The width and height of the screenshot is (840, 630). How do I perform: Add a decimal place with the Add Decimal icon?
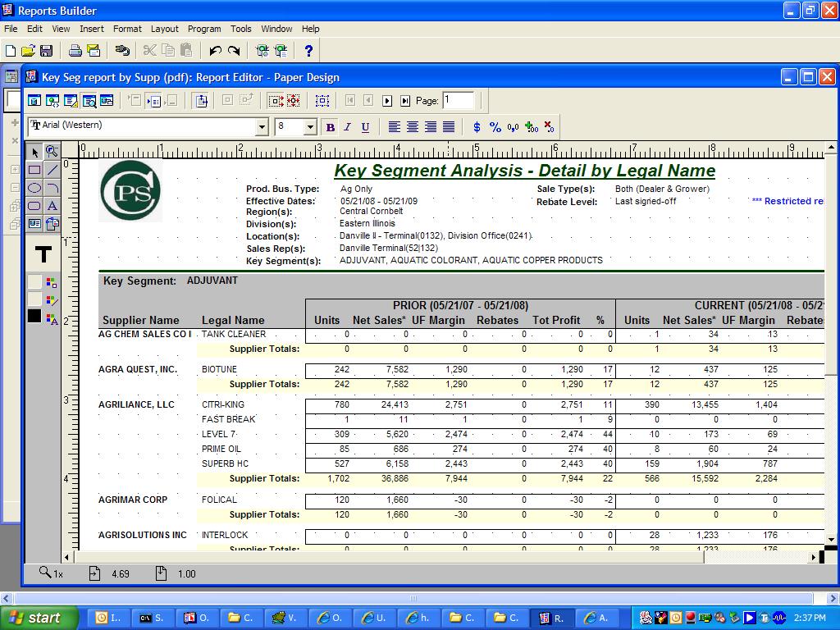(530, 127)
